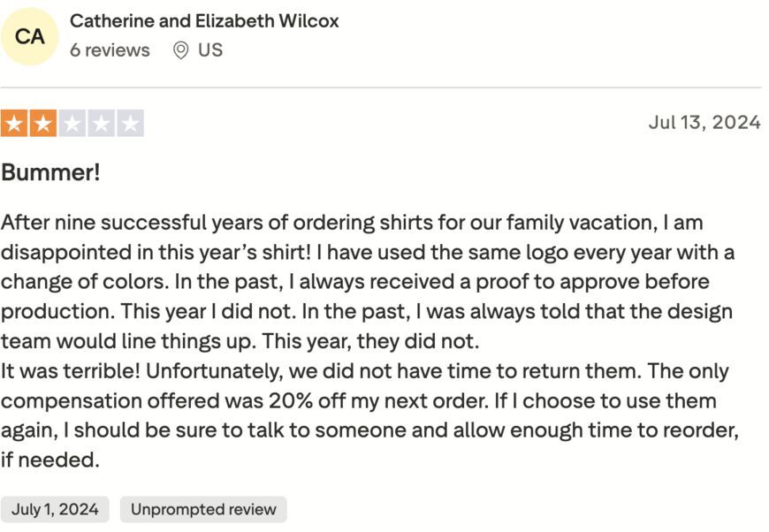Viewport: 769px width, 532px height.
Task: Click the second orange star
Action: point(42,124)
